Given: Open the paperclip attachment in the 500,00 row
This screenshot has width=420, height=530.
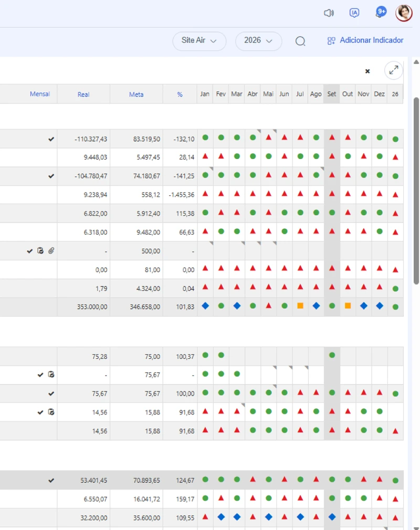Looking at the screenshot, I should coord(51,251).
